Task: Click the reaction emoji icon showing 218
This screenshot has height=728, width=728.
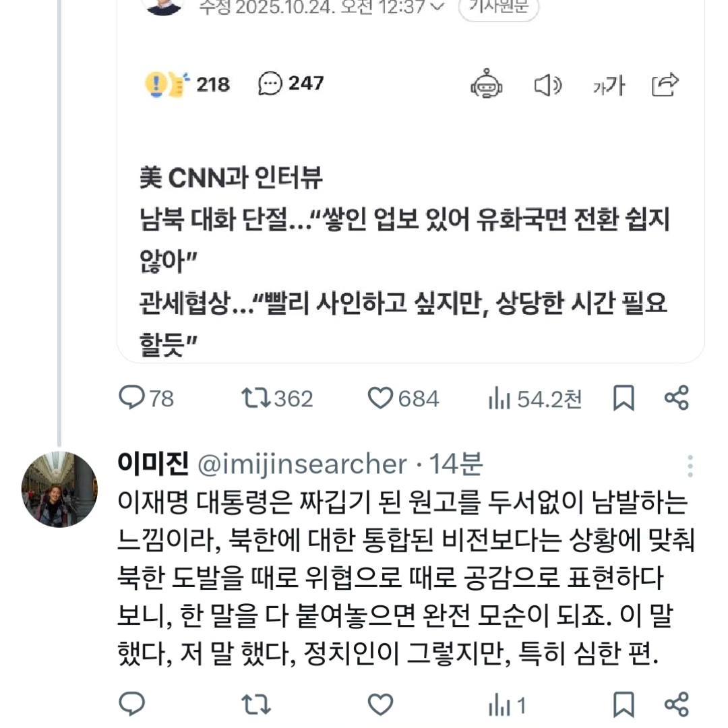Action: click(165, 85)
